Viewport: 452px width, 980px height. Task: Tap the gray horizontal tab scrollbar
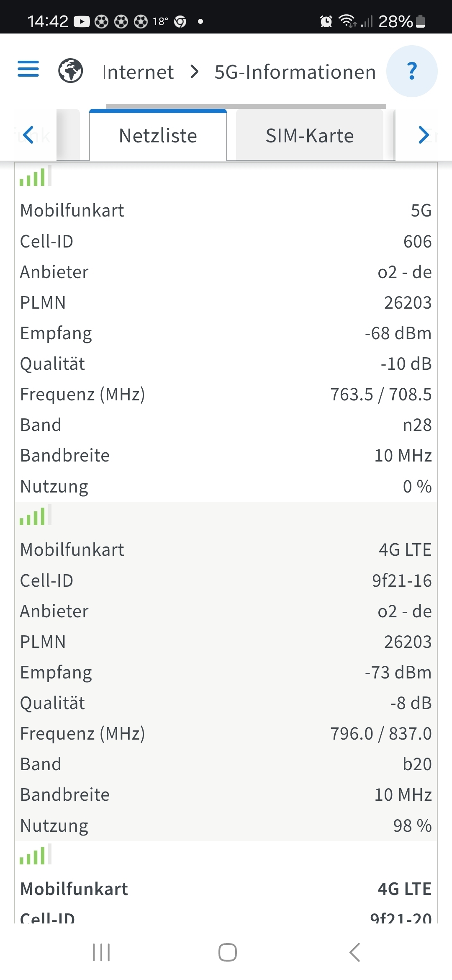tap(246, 106)
